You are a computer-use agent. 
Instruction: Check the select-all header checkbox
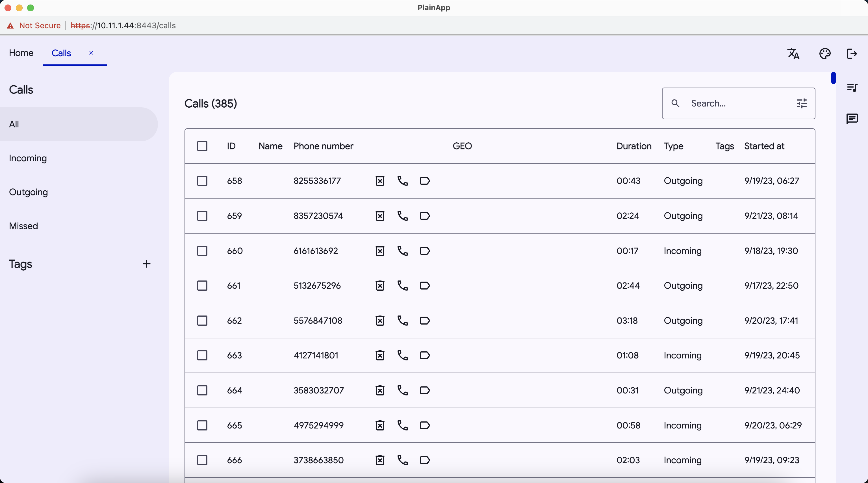202,146
